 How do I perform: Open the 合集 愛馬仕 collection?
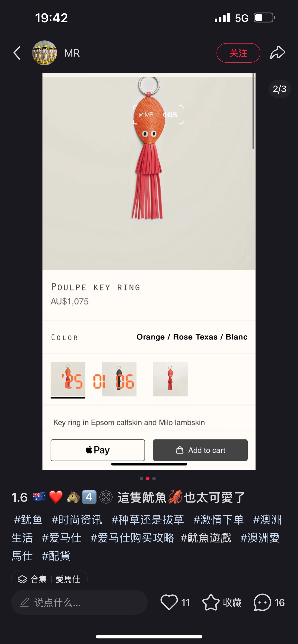pyautogui.click(x=49, y=578)
